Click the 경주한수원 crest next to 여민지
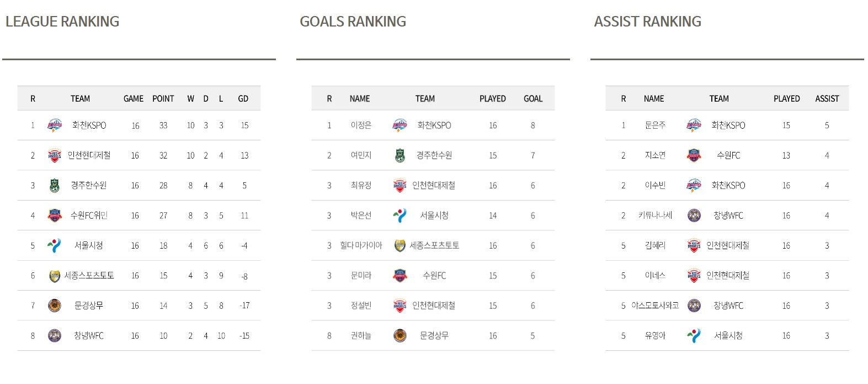Screen dimensions: 868x384 pos(400,155)
